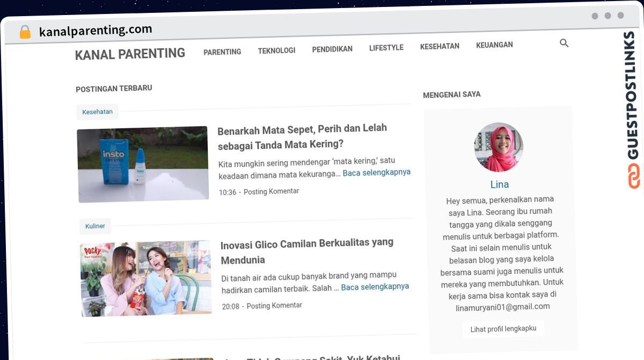This screenshot has width=644, height=360.
Task: Open the Mata Kering article headline
Action: [x=302, y=136]
